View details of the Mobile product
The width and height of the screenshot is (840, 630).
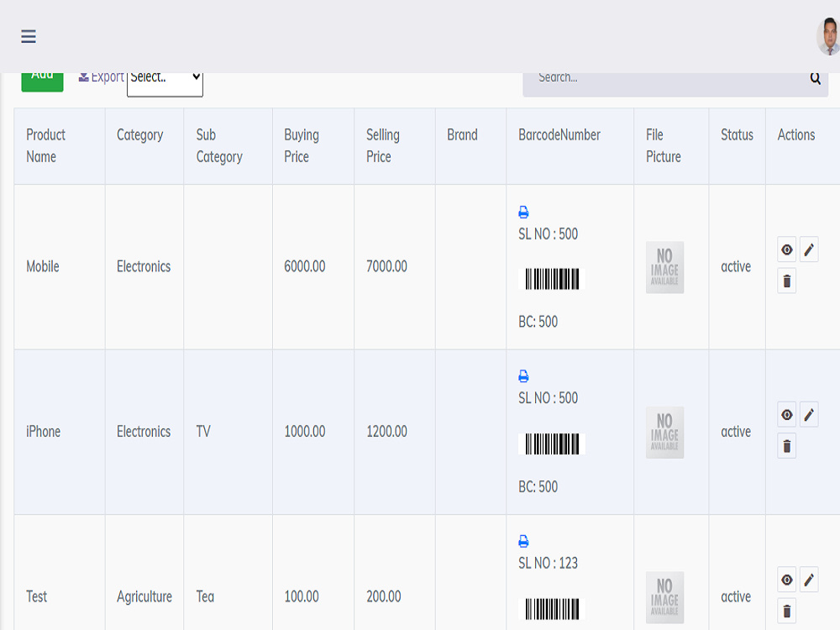786,249
